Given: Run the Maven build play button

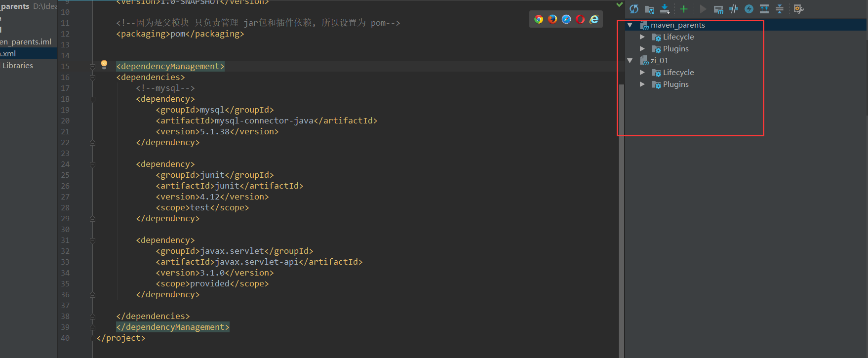Looking at the screenshot, I should (x=703, y=9).
